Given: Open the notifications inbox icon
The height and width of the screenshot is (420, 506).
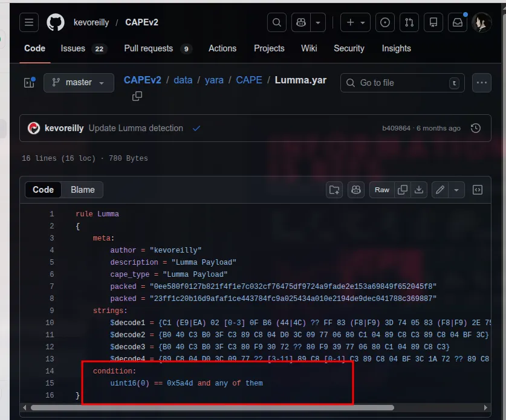Looking at the screenshot, I should pyautogui.click(x=457, y=22).
